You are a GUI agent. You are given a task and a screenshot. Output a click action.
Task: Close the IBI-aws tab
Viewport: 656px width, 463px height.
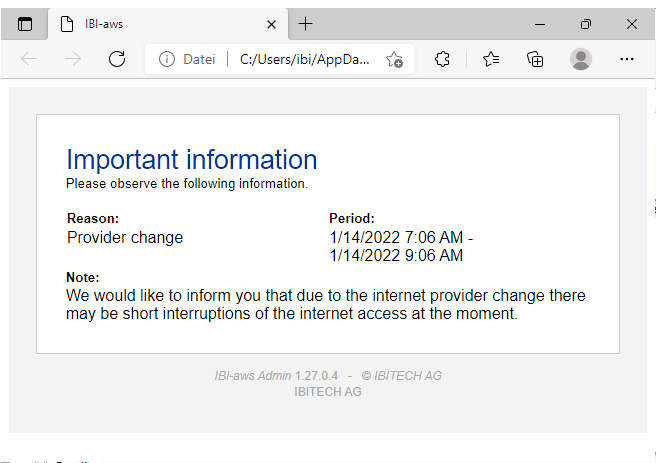[270, 24]
